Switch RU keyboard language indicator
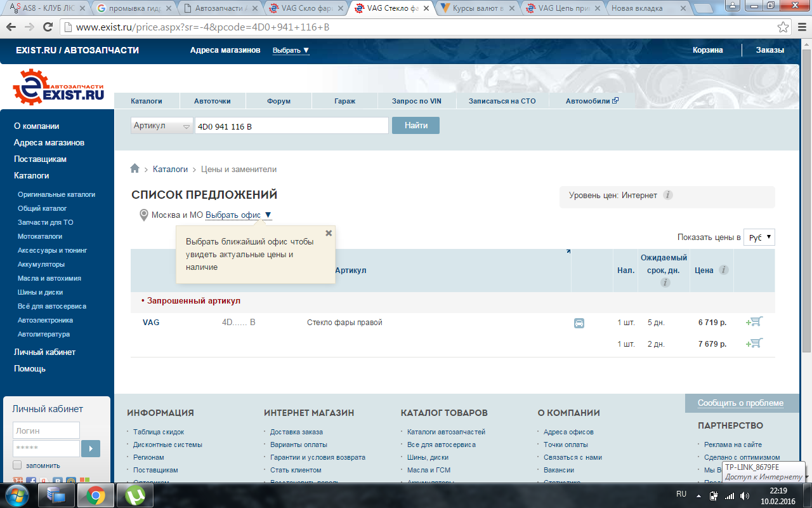 pos(681,494)
